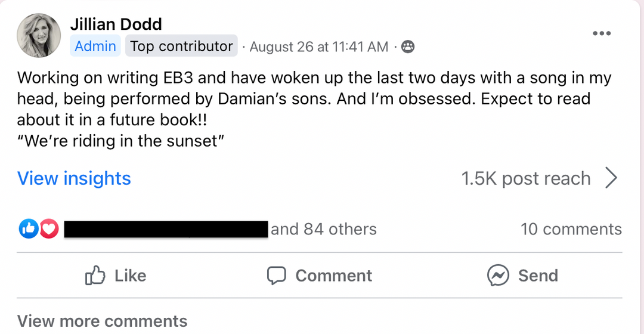
Task: Expand post reach with chevron arrow
Action: 611,178
